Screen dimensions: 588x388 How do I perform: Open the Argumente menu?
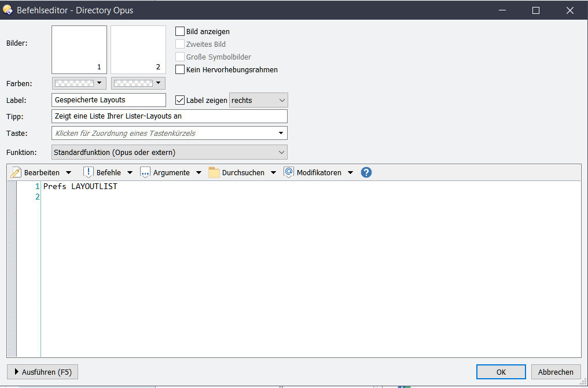tap(171, 173)
